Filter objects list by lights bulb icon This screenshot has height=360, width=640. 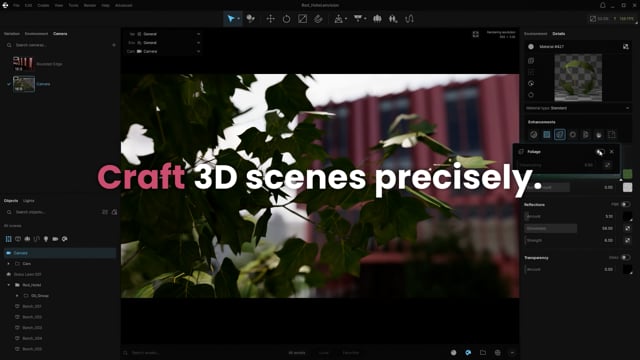46,239
